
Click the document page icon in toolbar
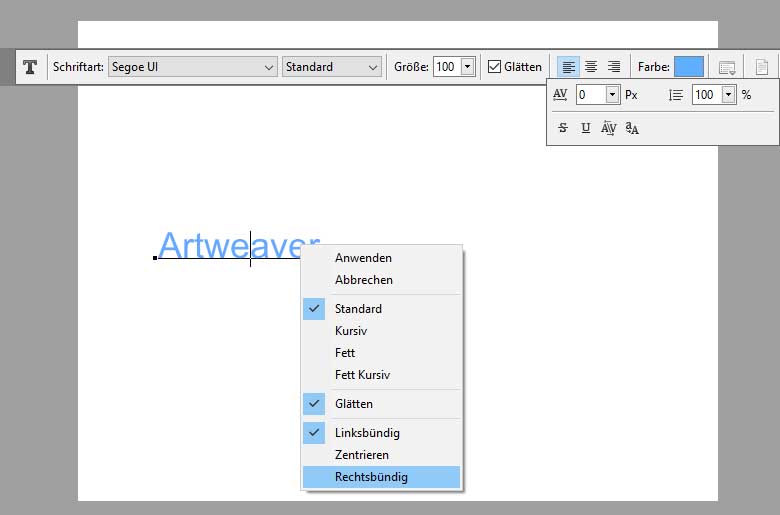coord(762,67)
